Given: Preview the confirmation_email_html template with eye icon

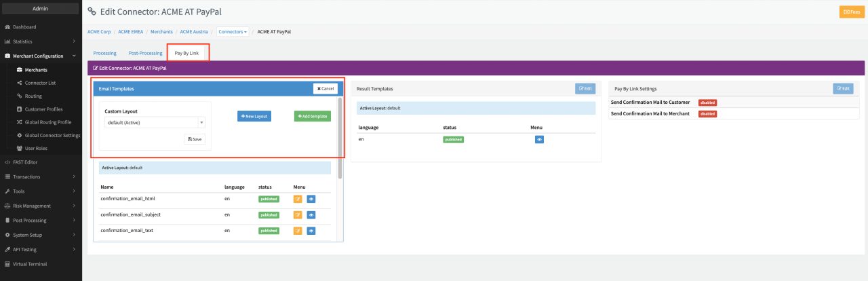Looking at the screenshot, I should (x=311, y=199).
